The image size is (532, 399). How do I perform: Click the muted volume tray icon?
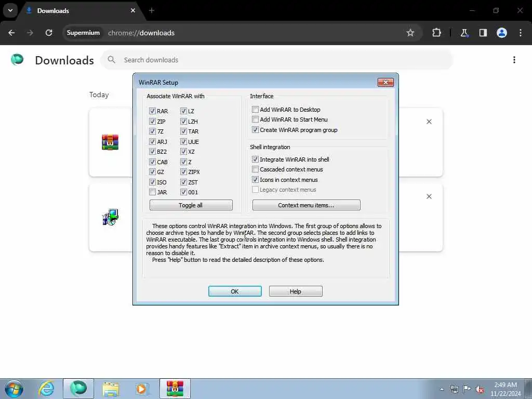coord(480,389)
